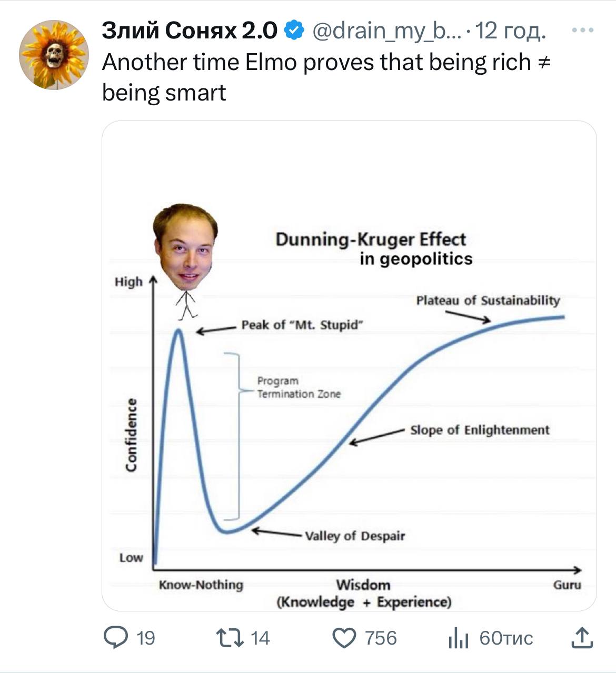Like the tweet with heart icon

tap(344, 638)
